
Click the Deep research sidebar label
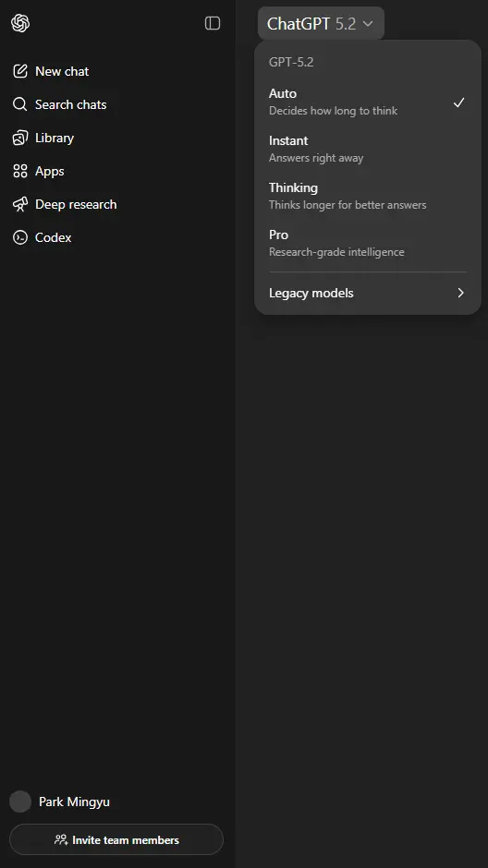coord(76,204)
